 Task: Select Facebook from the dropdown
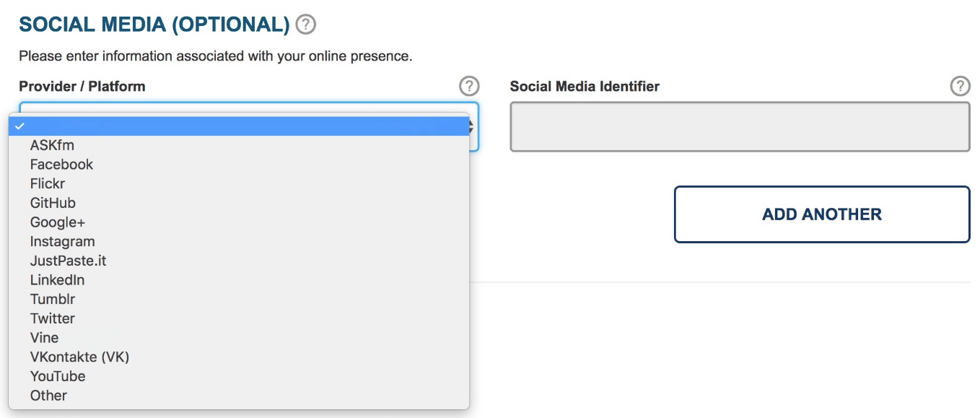pos(239,165)
